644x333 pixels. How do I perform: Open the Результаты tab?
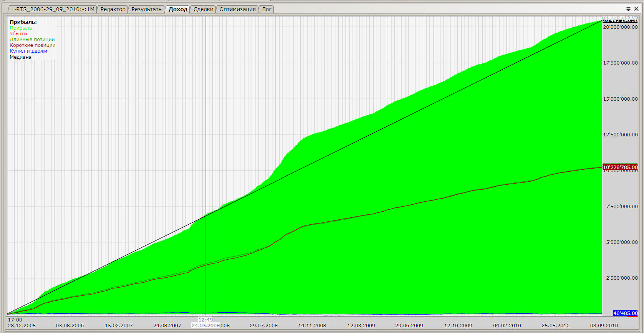(x=147, y=9)
